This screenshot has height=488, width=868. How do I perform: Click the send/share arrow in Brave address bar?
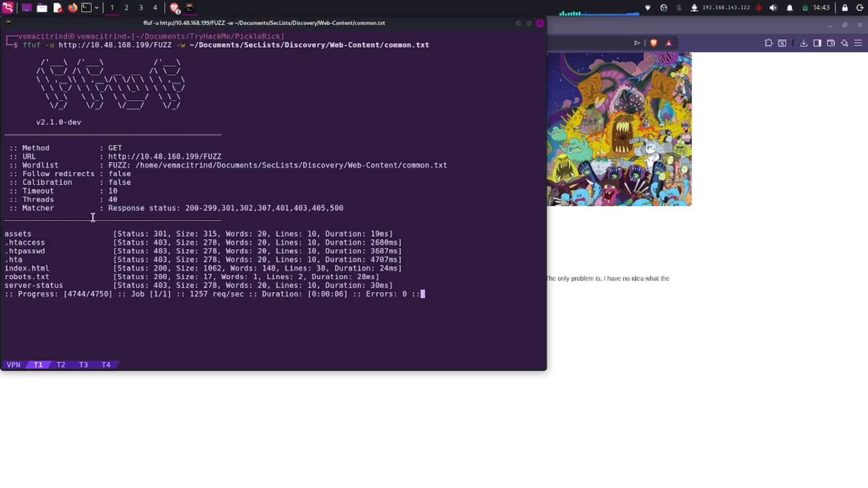click(x=637, y=43)
